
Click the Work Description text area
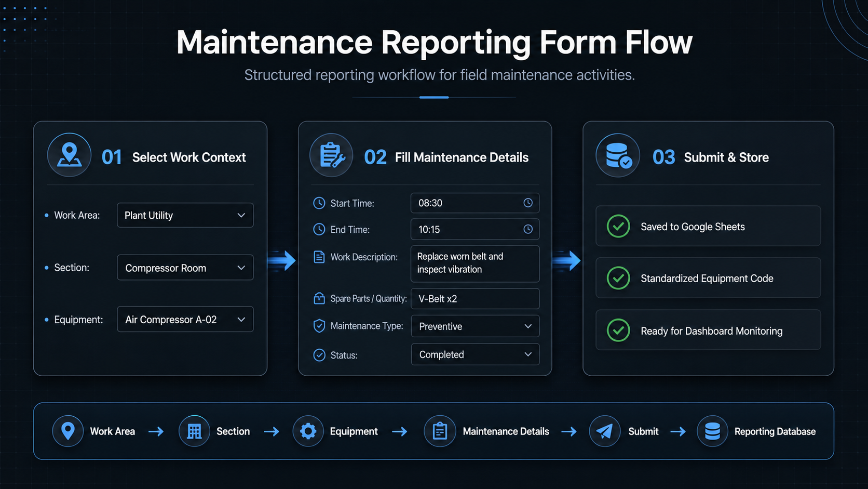pyautogui.click(x=475, y=263)
